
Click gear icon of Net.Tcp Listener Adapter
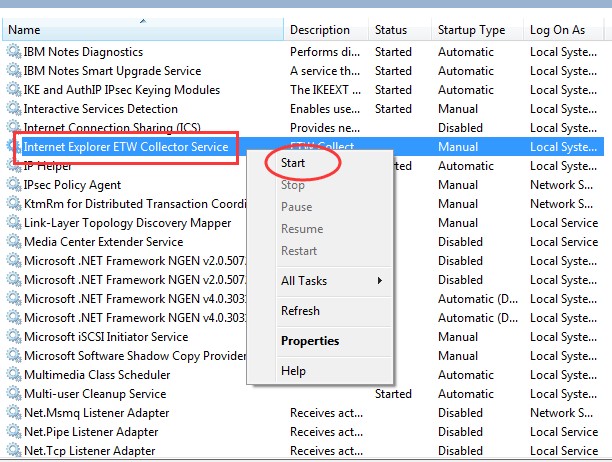coord(14,451)
